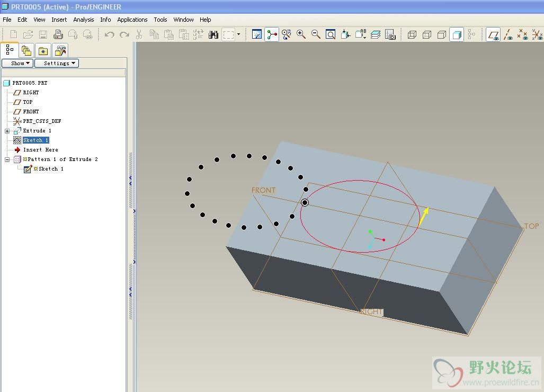Open the View menu
544x392 pixels.
pyautogui.click(x=39, y=20)
